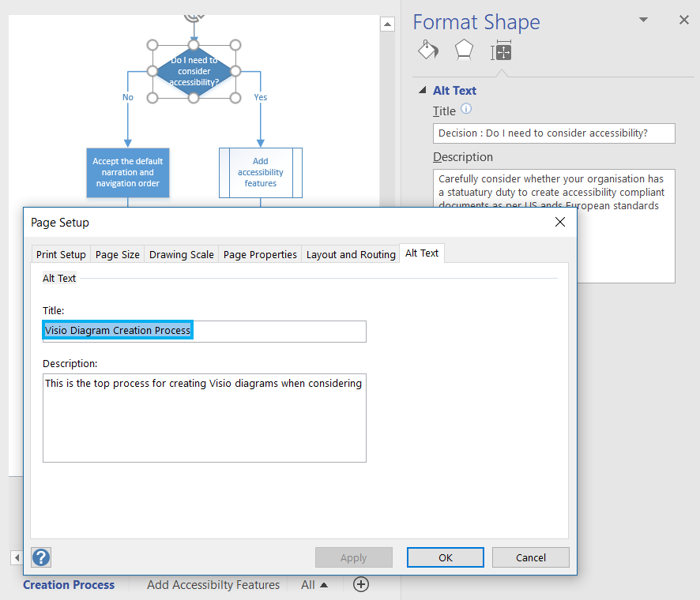Open the All pages list arrow
Image resolution: width=700 pixels, height=600 pixels.
coord(324,585)
